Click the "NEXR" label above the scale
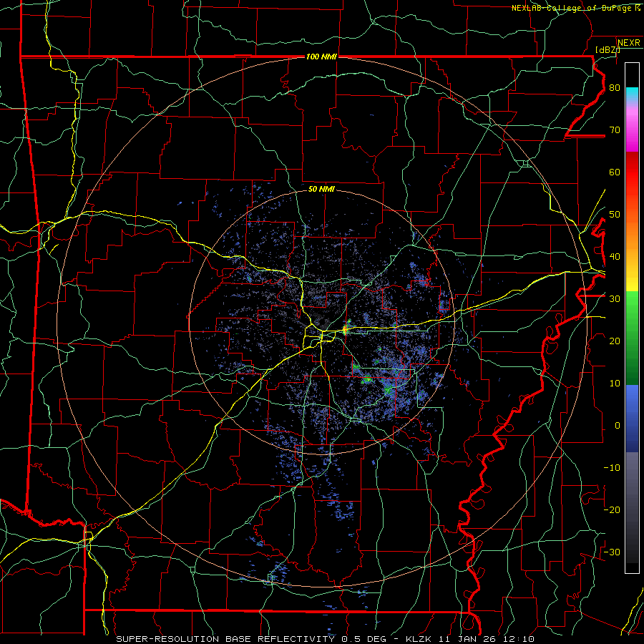Viewport: 644px width, 644px height. (x=629, y=43)
